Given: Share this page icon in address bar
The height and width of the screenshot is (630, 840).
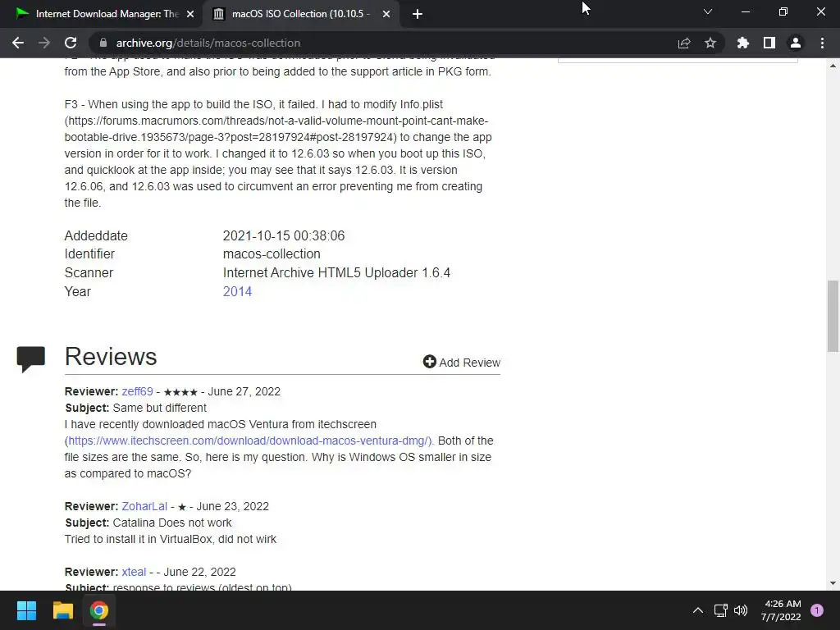Looking at the screenshot, I should click(x=684, y=43).
